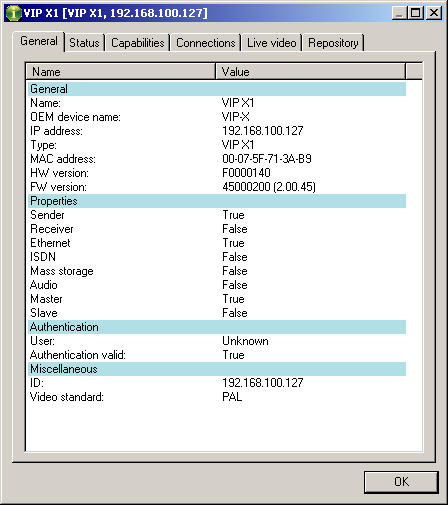Click HW version value F0000140
This screenshot has width=448, height=505.
[246, 173]
